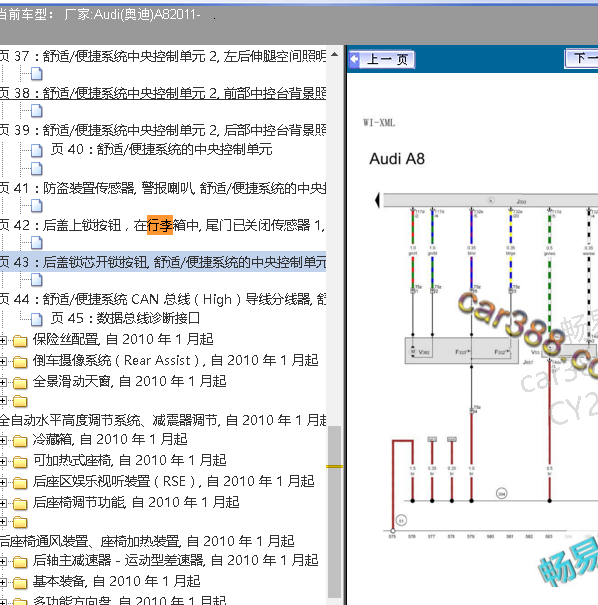Click document icon below 页 40 row

click(x=37, y=169)
